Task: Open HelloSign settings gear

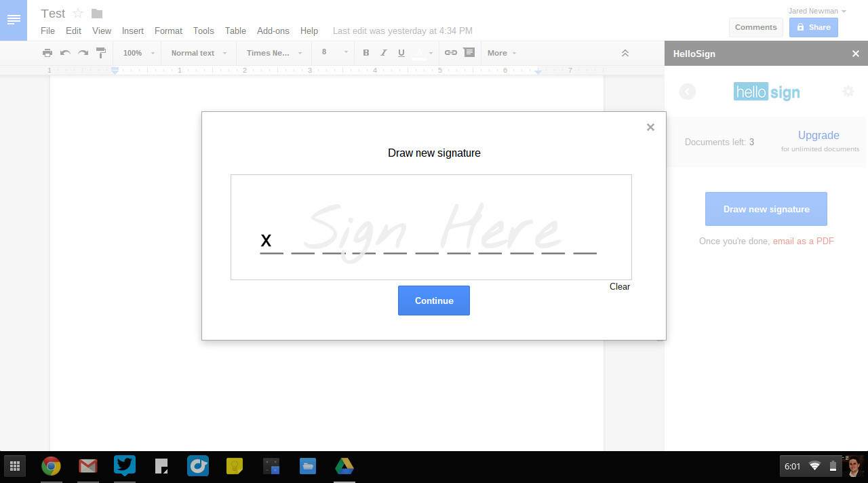Action: 848,91
